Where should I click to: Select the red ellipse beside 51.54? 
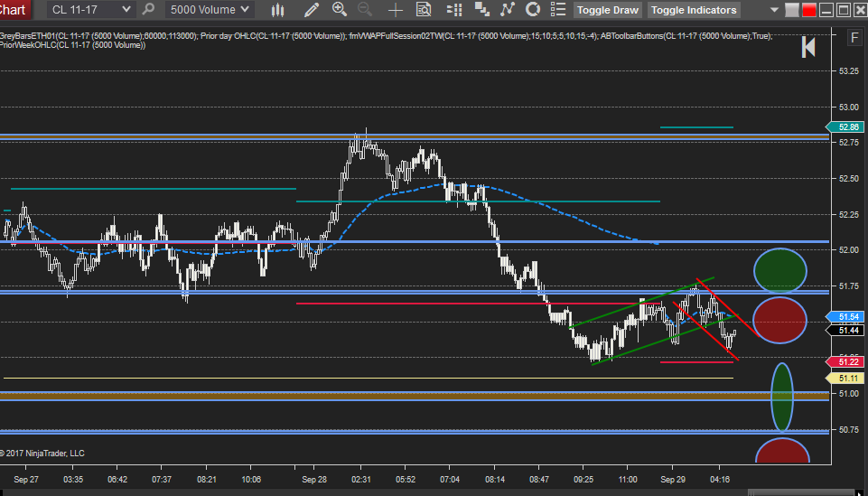point(779,320)
